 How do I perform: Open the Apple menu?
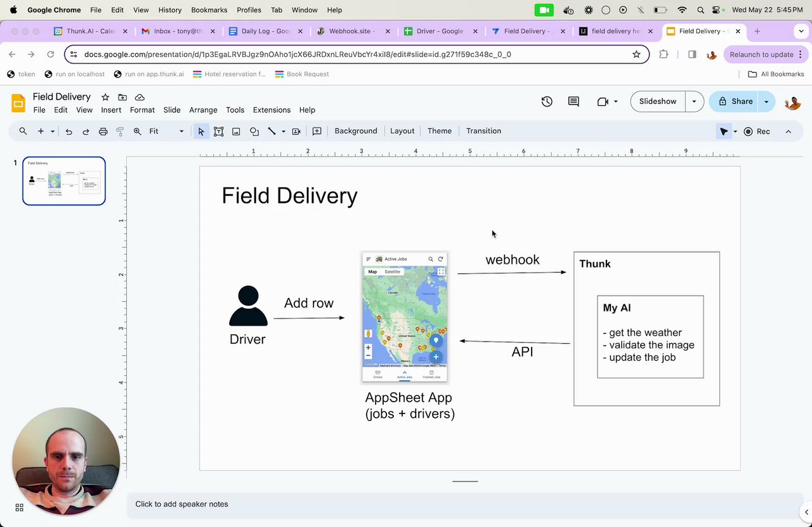pos(13,10)
